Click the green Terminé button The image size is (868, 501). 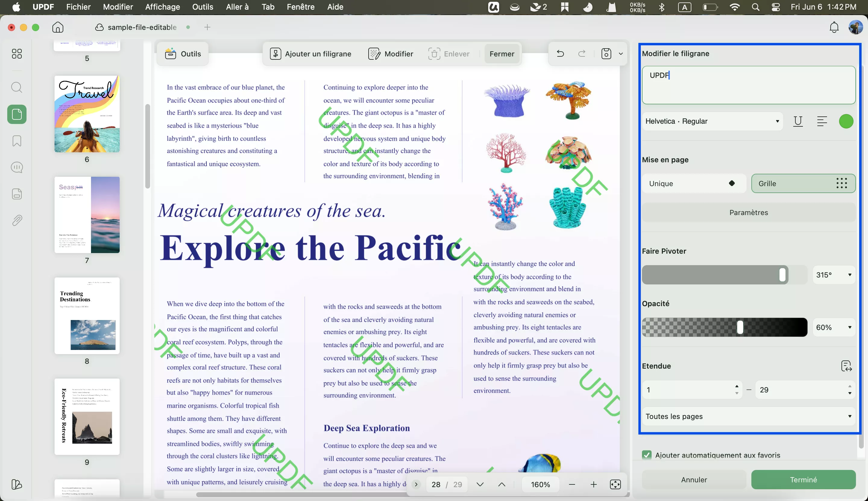[x=804, y=480]
